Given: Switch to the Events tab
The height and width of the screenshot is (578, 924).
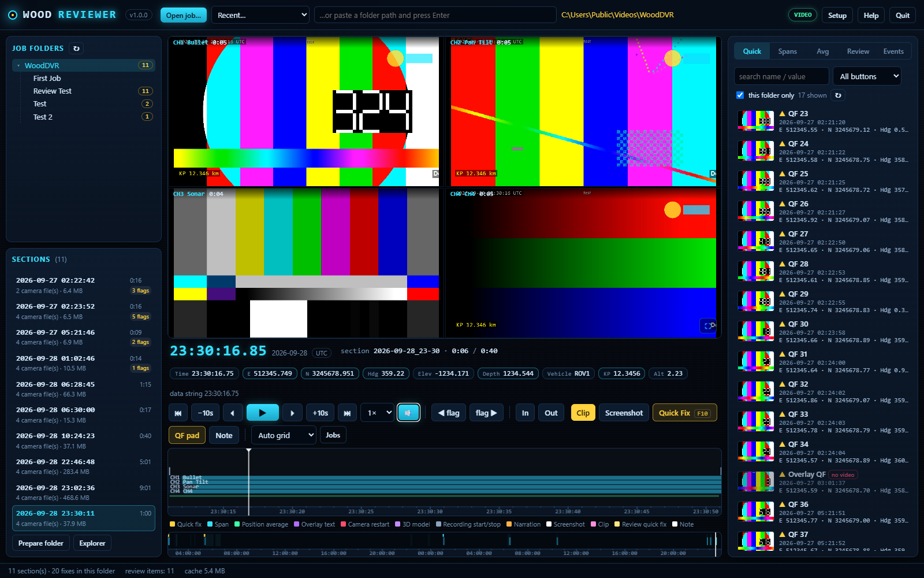Looking at the screenshot, I should coord(893,51).
